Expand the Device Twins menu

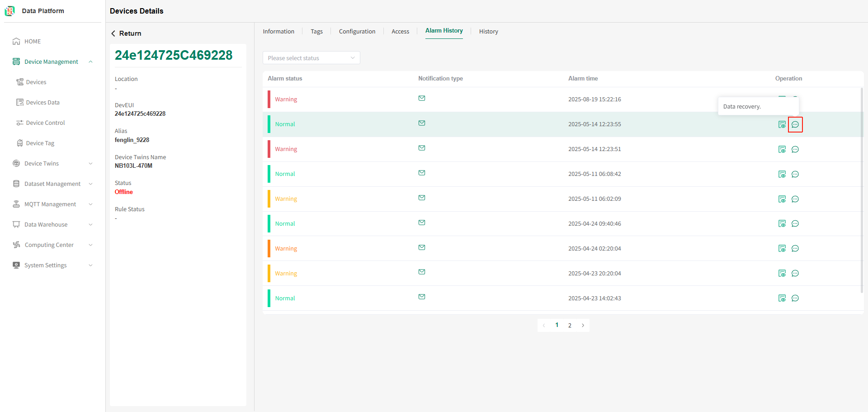pos(53,163)
